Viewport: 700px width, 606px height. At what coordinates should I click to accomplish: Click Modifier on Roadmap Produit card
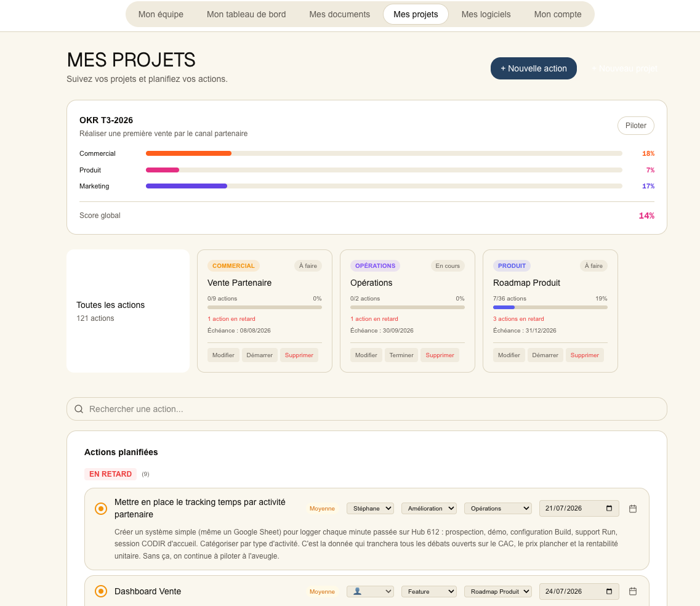(x=509, y=355)
